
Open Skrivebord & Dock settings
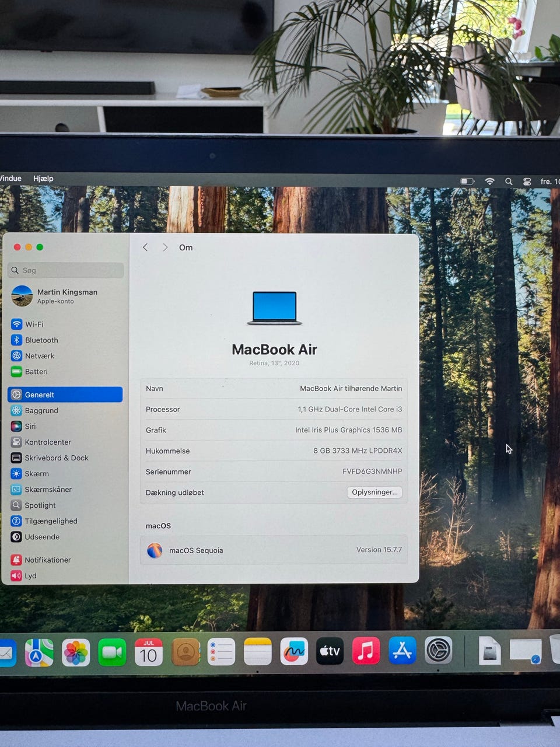point(65,458)
